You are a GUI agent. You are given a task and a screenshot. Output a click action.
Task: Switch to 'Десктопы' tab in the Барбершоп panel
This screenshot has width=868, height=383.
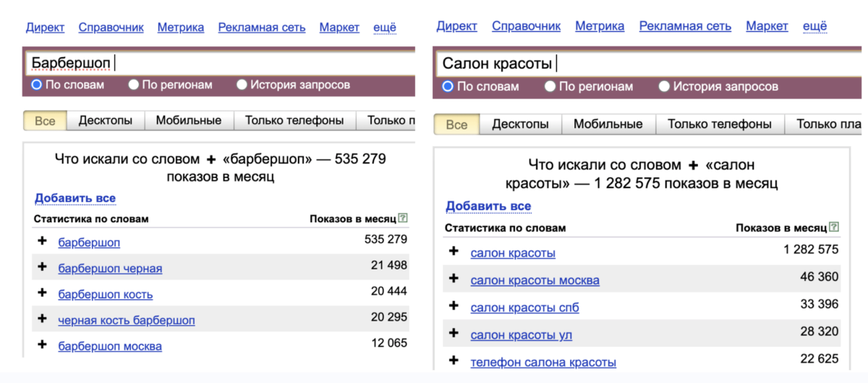[x=106, y=121]
